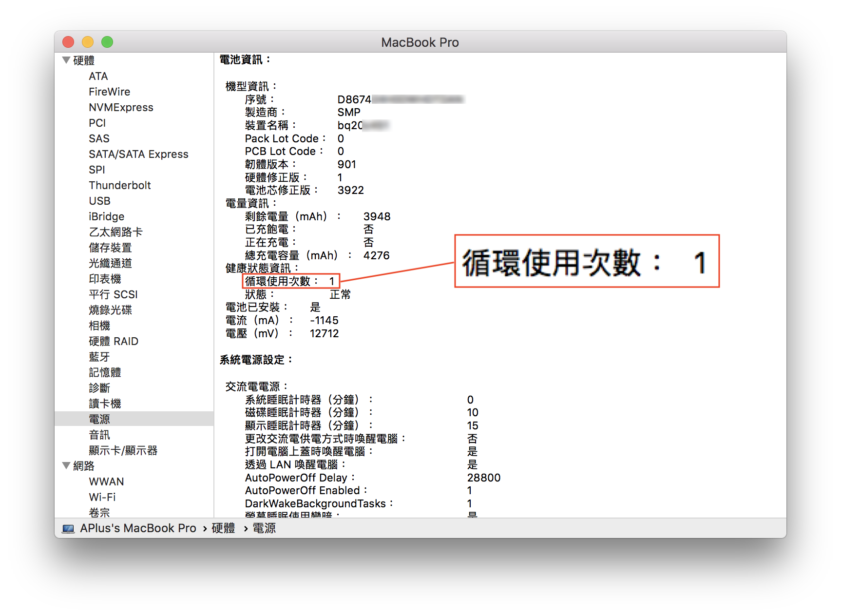Click the 系統電源設定 heading
This screenshot has width=841, height=616.
[x=256, y=360]
